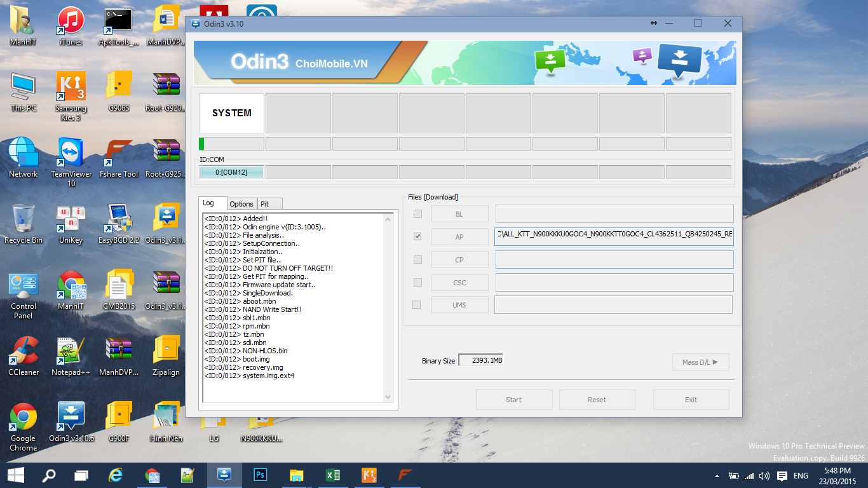Launch TeamViewer 10 desktop shortcut
The width and height of the screenshot is (868, 488).
(x=71, y=163)
